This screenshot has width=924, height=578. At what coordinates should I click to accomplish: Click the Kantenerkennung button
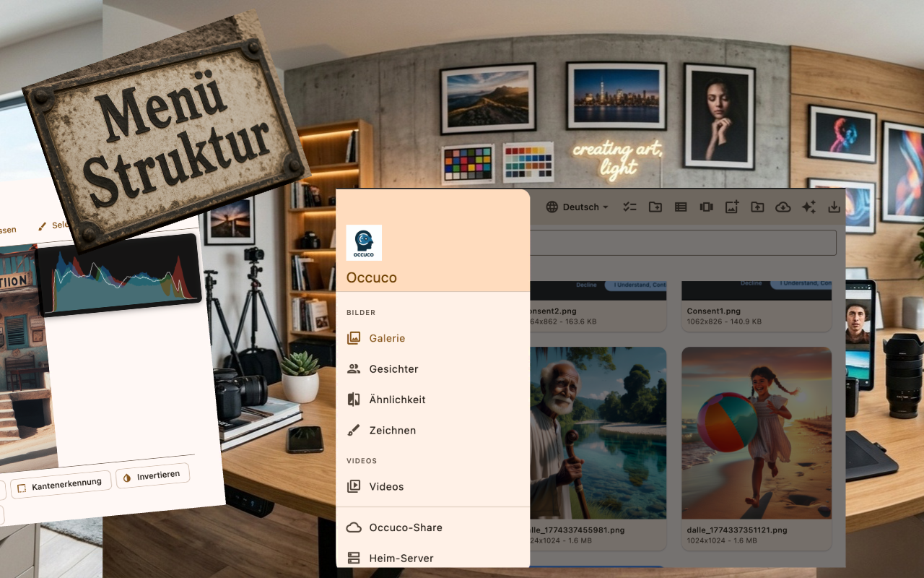coord(62,485)
